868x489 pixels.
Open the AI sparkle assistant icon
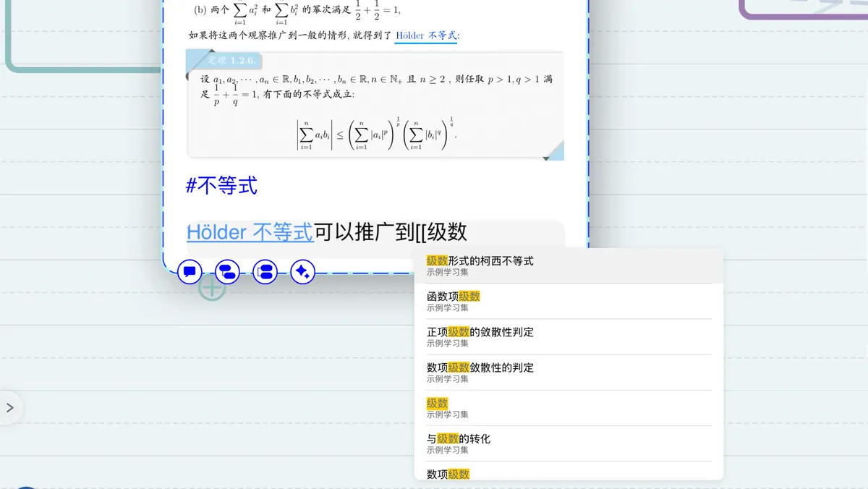(302, 272)
